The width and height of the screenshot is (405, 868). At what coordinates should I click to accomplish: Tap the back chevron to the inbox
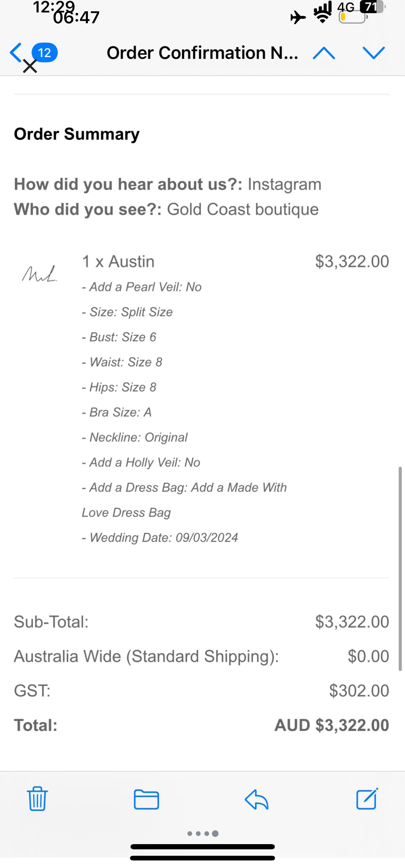click(16, 52)
